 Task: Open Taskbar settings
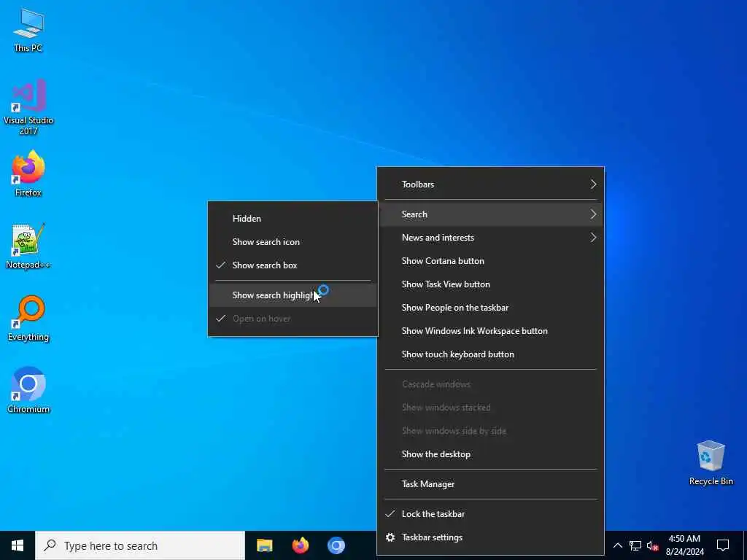(491, 537)
